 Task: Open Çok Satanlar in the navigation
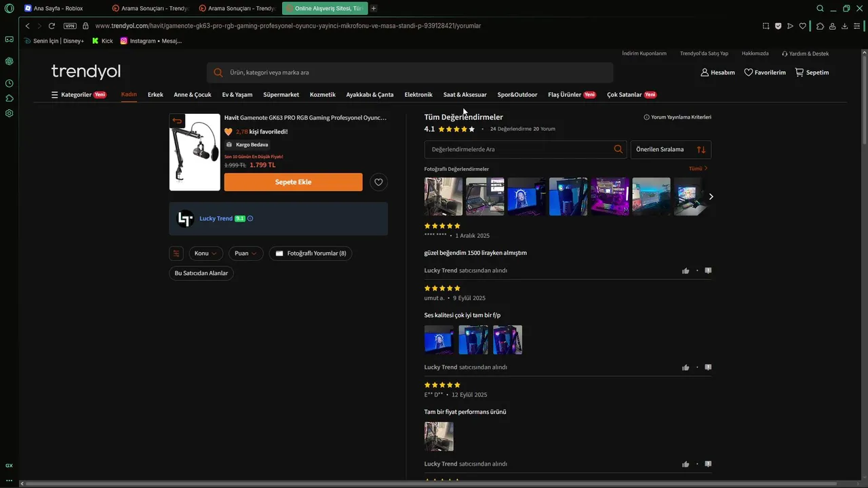(631, 95)
